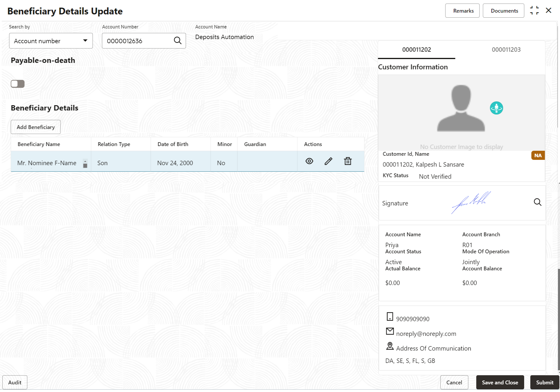Click the NA badge on customer card
560x392 pixels.
click(x=538, y=155)
